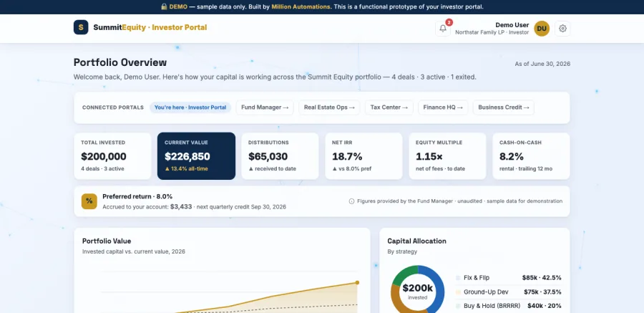Click the info icon beside Figures provided
This screenshot has width=644, height=313.
point(351,201)
